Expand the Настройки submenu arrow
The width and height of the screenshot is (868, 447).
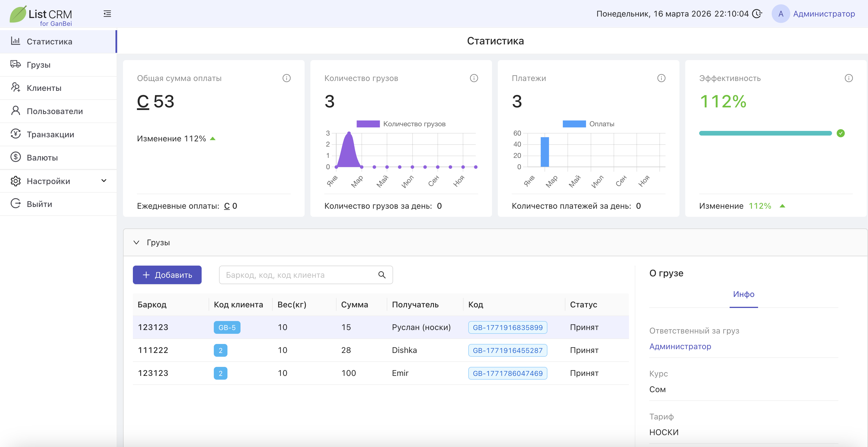coord(104,181)
